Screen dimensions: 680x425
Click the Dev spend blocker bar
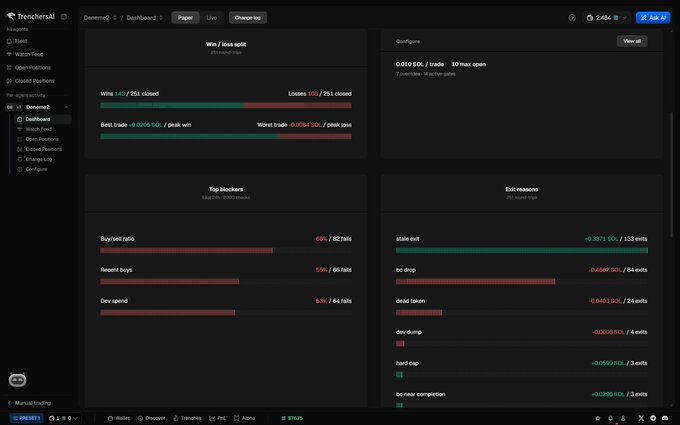coord(226,313)
